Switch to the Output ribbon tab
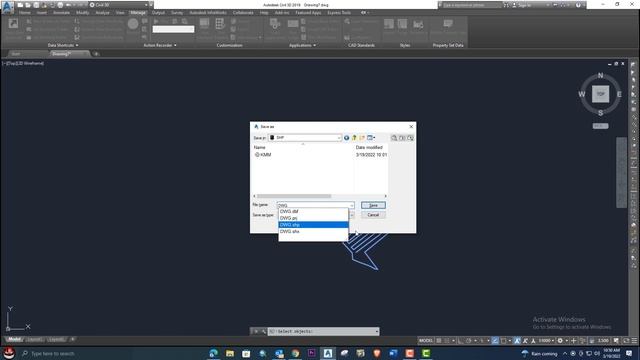The width and height of the screenshot is (640, 360). tap(158, 13)
